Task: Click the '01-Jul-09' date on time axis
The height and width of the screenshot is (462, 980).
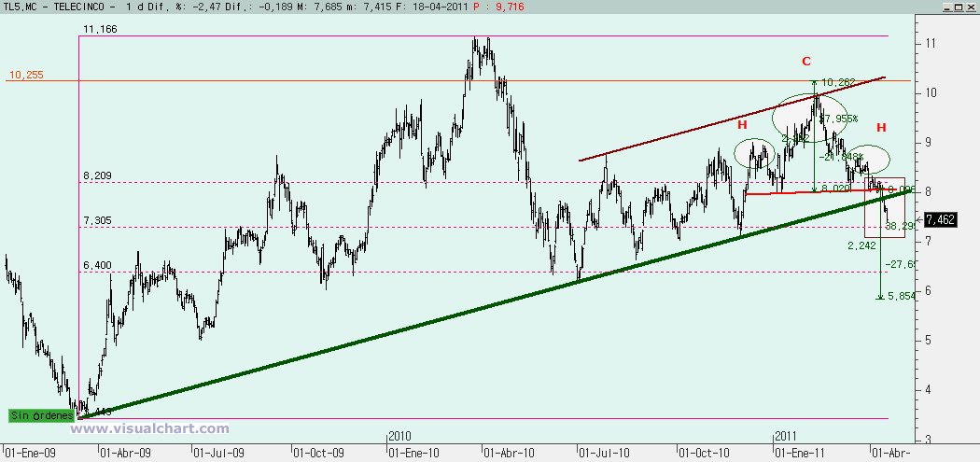Action: (218, 452)
